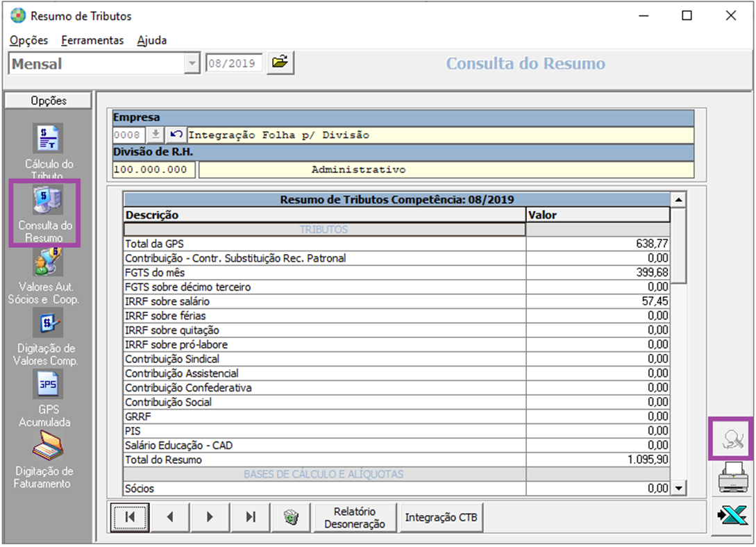Viewport: 756px width, 547px height.
Task: Select Contribuição Confederativa row
Action: tap(397, 388)
